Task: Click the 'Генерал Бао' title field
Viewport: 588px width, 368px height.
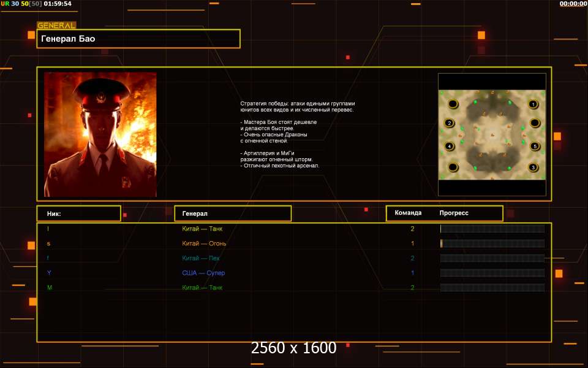Action: click(x=138, y=39)
